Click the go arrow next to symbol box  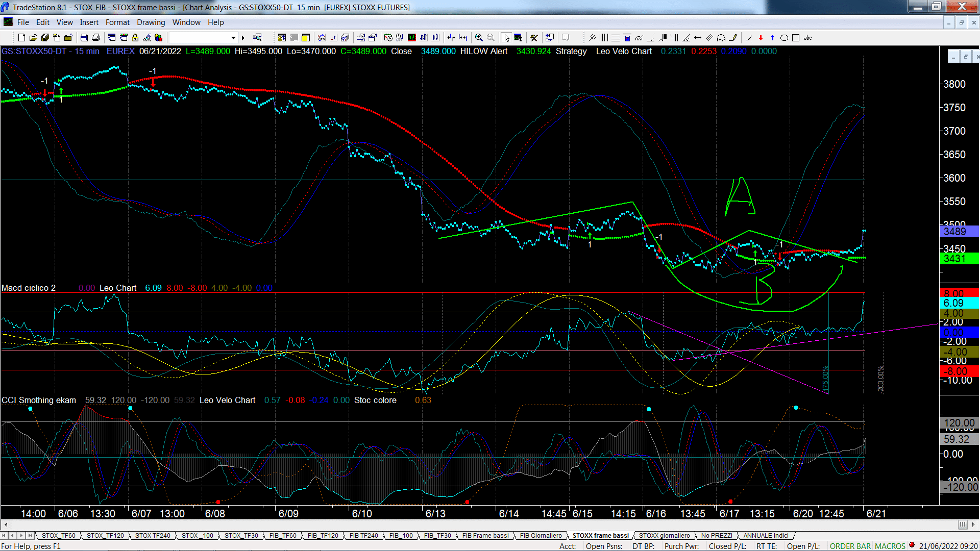pos(243,38)
